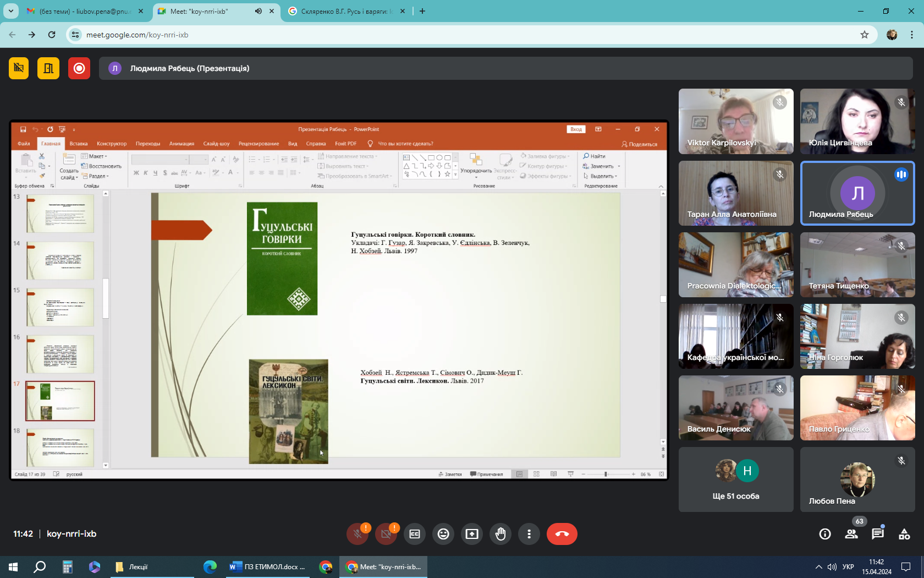Show the participants list panel
Image resolution: width=924 pixels, height=578 pixels.
851,534
